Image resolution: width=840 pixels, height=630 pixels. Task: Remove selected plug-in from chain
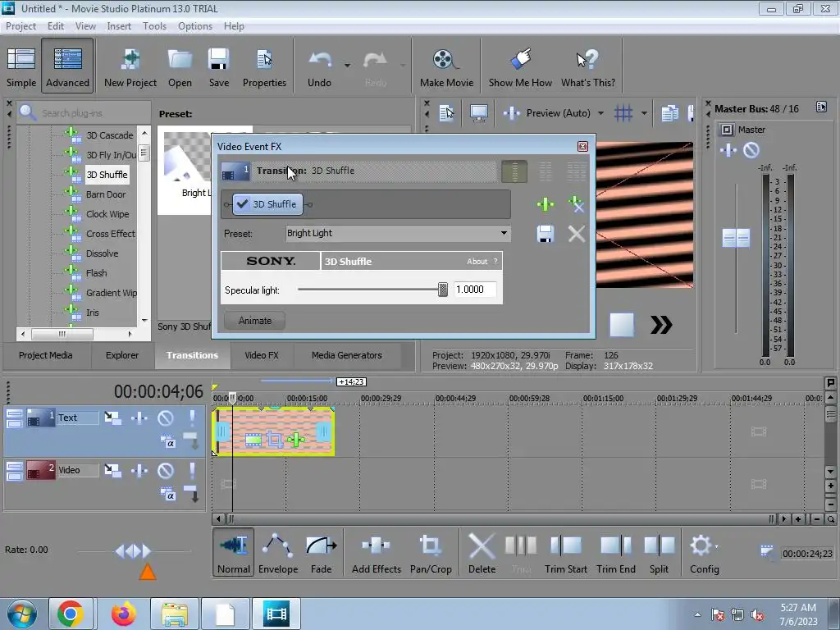(577, 204)
